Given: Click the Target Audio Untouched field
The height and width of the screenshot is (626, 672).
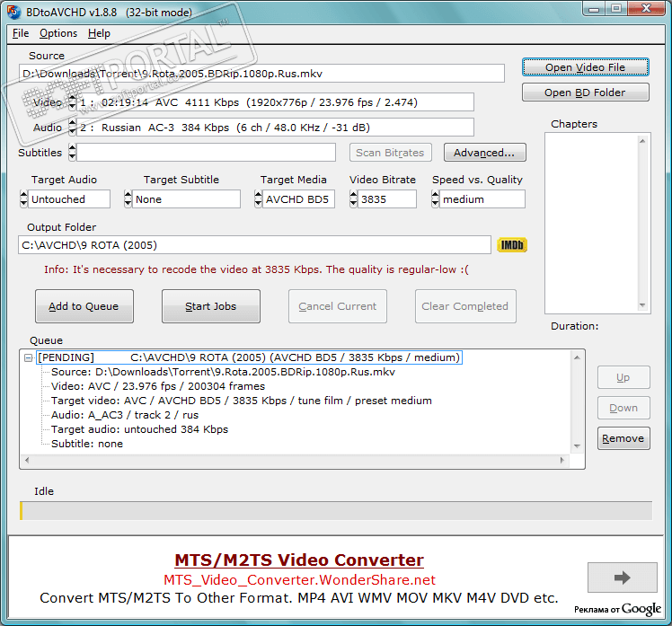Looking at the screenshot, I should pyautogui.click(x=69, y=199).
